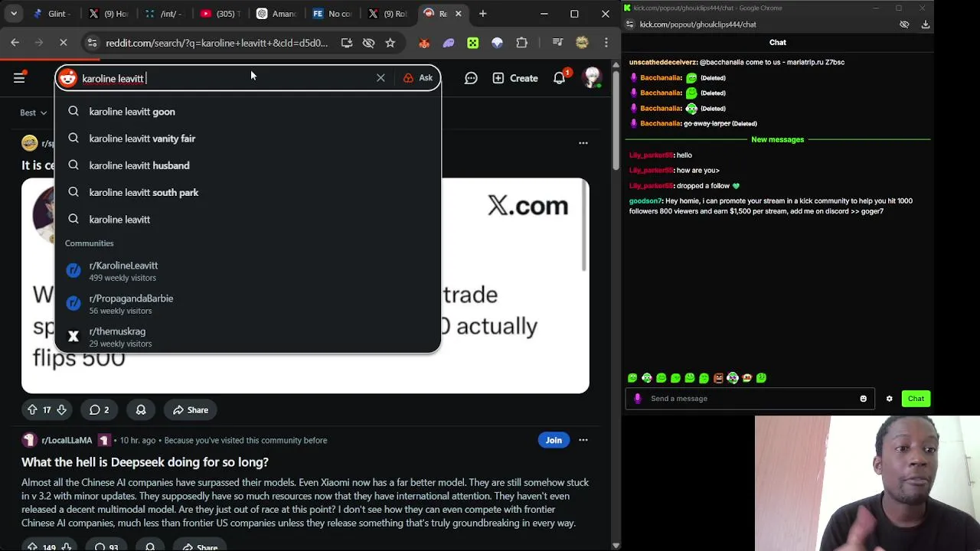
Task: Choose the plain 'karoline leavitt' suggestion
Action: 248,220
